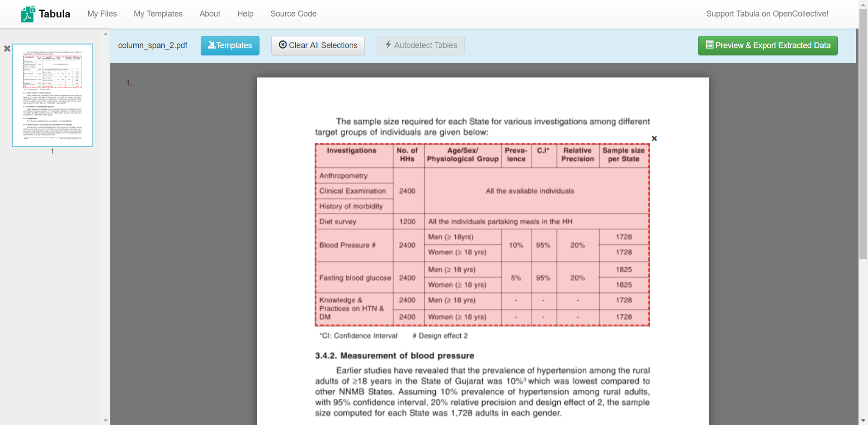This screenshot has height=425, width=868.
Task: Click the column_span_2.pdf file name
Action: click(x=152, y=46)
